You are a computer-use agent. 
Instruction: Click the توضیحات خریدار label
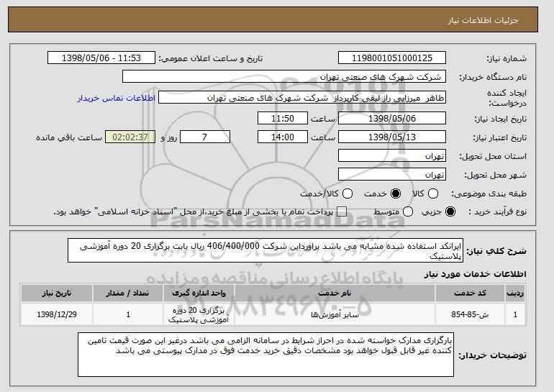(x=493, y=355)
